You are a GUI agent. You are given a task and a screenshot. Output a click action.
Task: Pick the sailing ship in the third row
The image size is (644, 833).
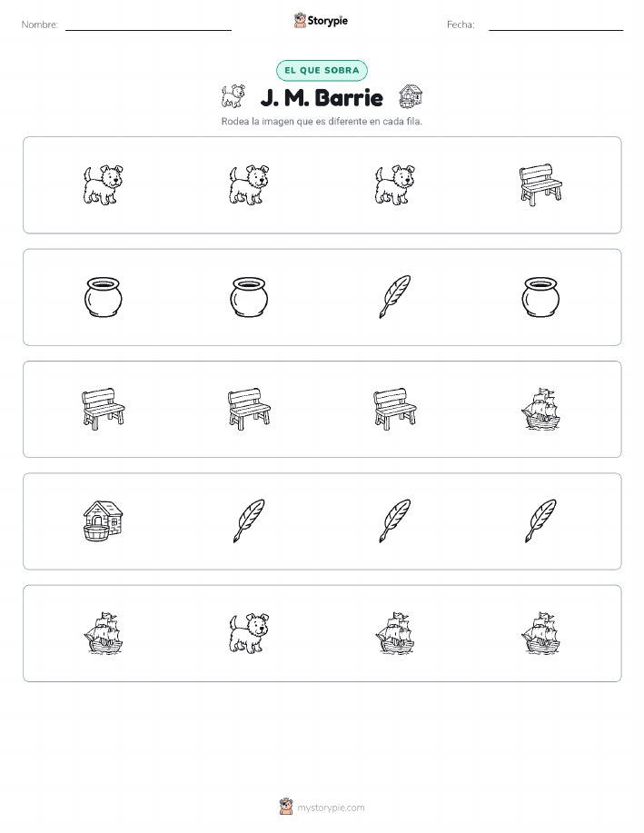tap(541, 409)
